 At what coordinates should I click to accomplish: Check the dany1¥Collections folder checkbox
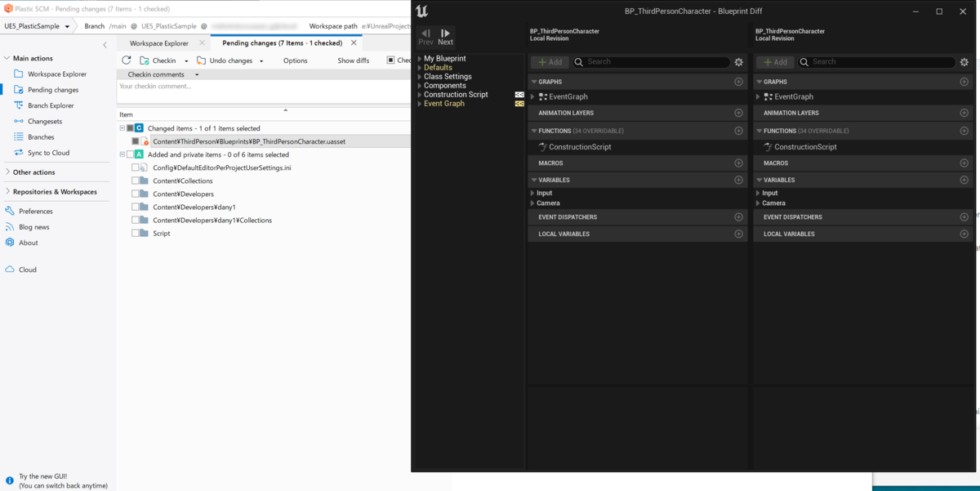pyautogui.click(x=136, y=220)
